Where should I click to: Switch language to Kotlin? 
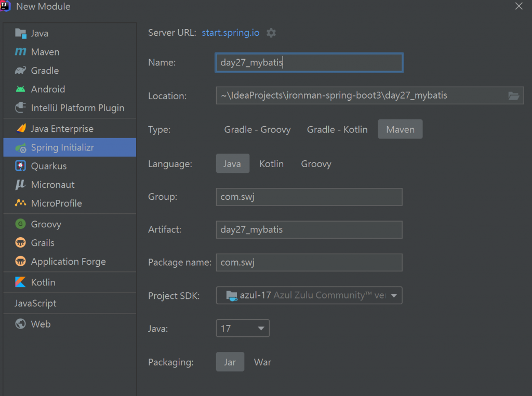click(x=271, y=163)
